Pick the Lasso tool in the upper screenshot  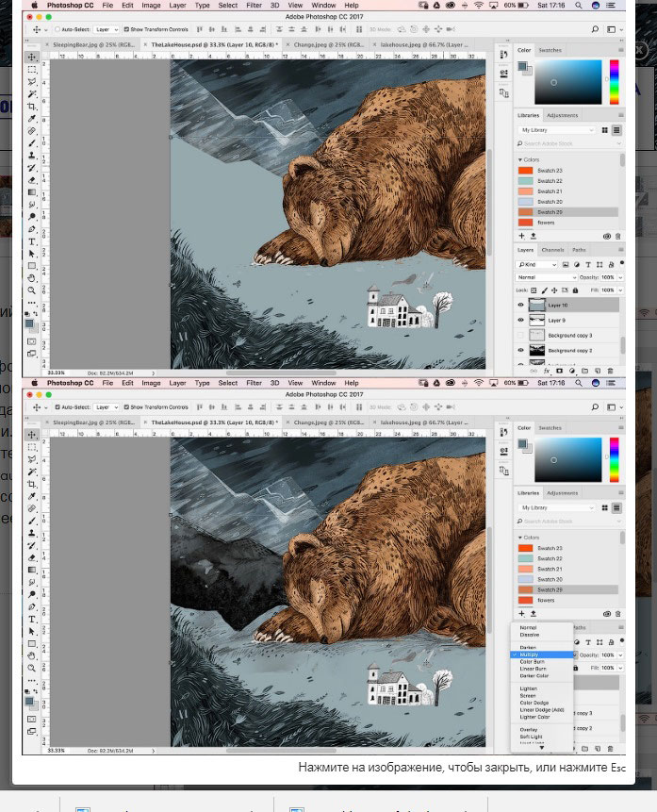coord(32,82)
